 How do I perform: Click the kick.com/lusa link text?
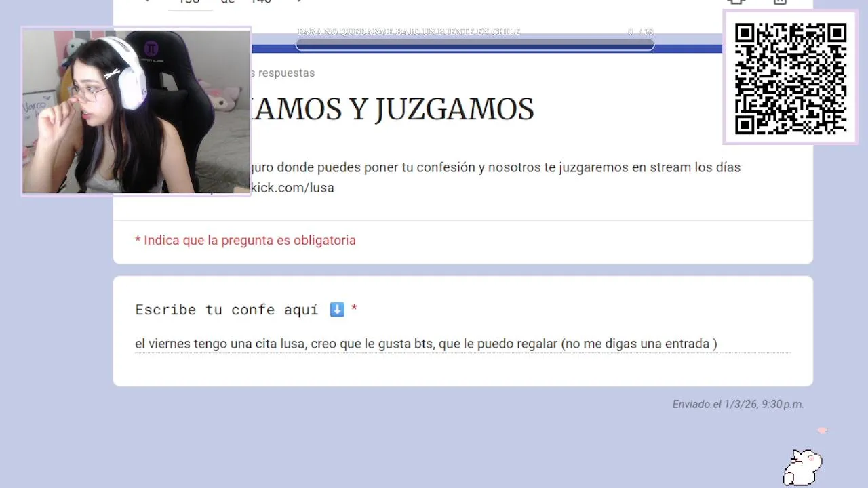click(x=293, y=188)
